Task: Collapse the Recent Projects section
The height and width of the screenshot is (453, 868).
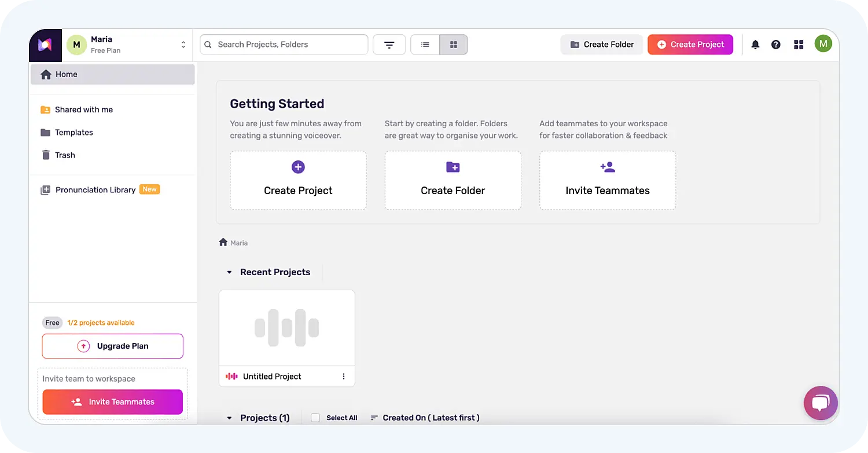Action: 229,272
